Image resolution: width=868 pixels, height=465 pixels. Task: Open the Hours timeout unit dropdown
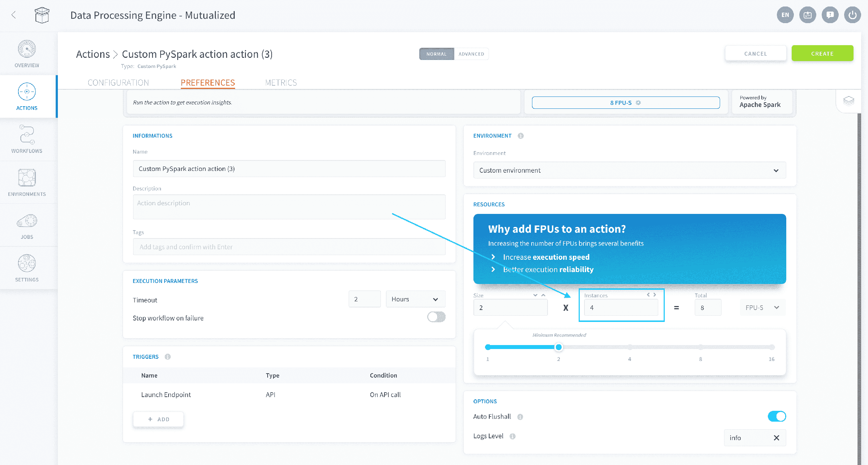click(x=416, y=299)
